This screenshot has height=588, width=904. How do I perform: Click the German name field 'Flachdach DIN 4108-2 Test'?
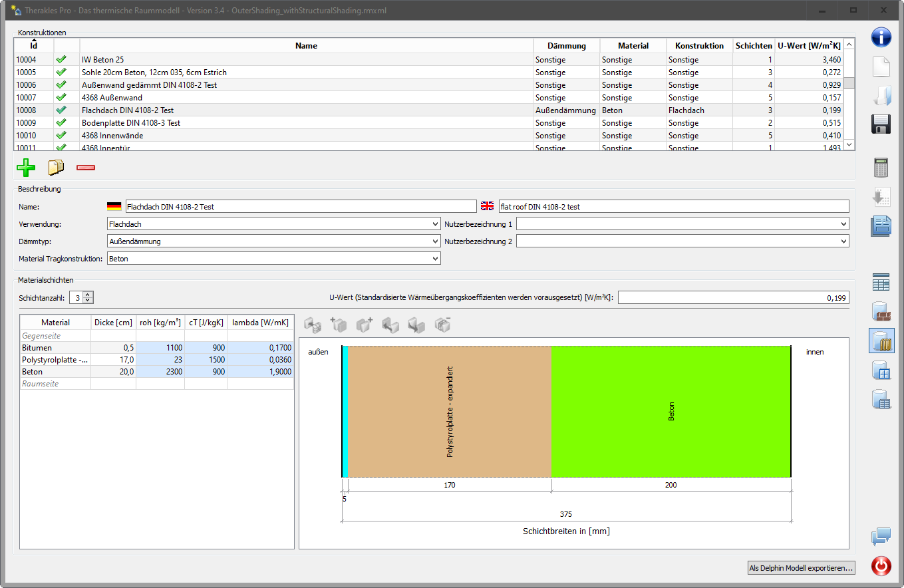(x=300, y=207)
